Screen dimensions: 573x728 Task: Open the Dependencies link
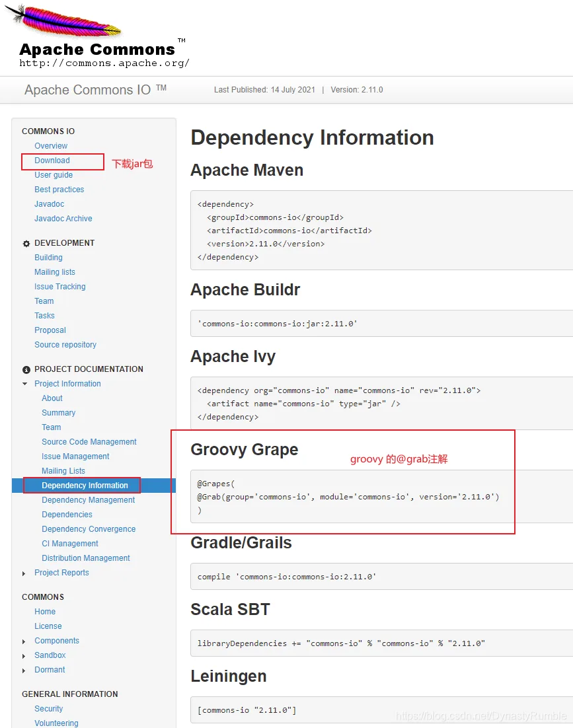tap(67, 515)
